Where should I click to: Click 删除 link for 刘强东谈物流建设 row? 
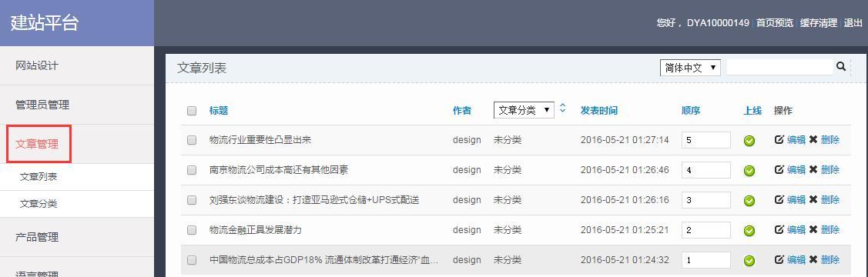830,199
